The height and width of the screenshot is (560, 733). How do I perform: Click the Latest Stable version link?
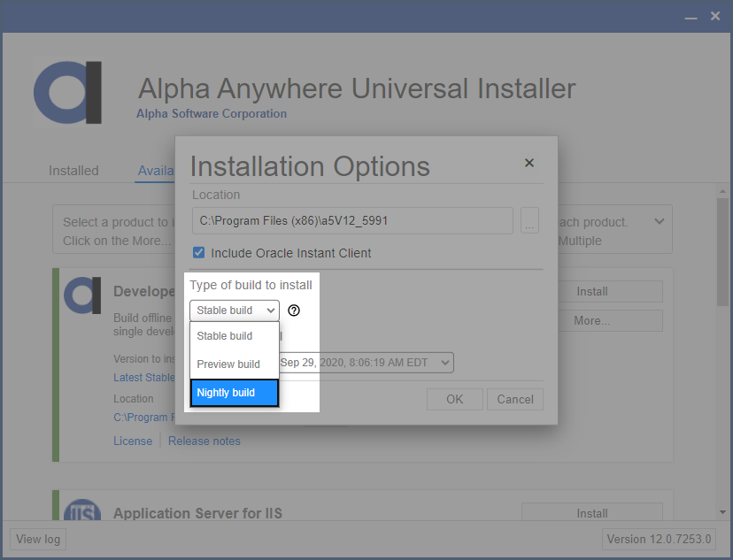click(144, 378)
